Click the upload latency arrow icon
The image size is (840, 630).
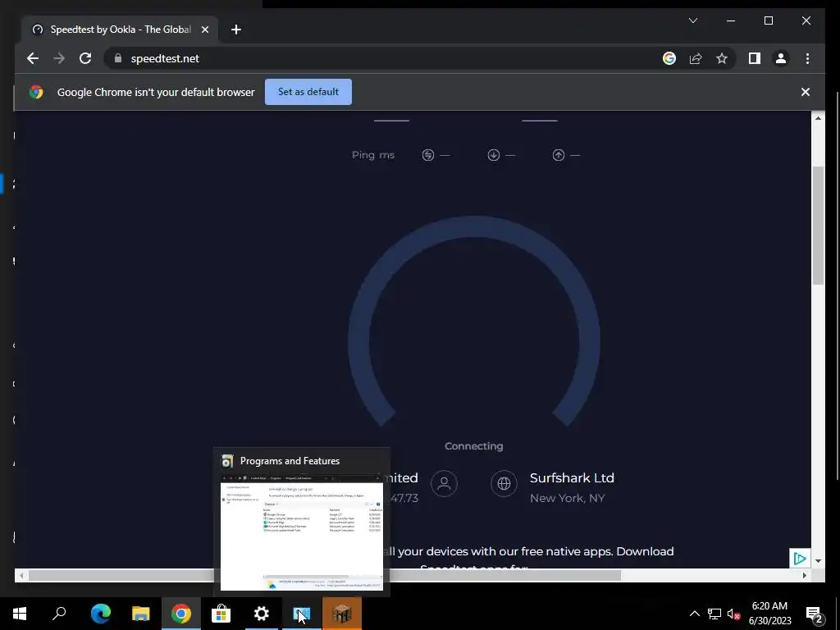558,155
